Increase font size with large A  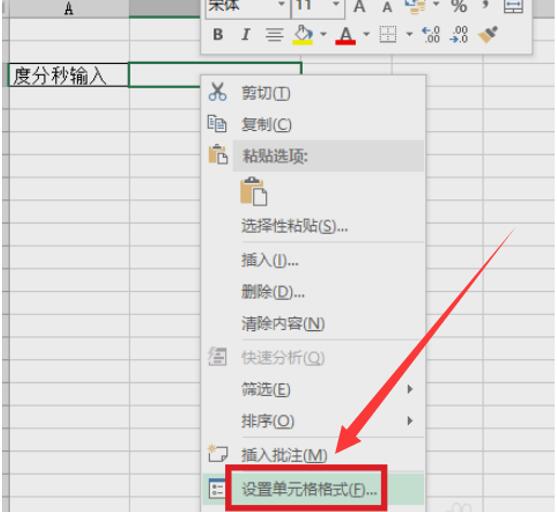pos(359,6)
